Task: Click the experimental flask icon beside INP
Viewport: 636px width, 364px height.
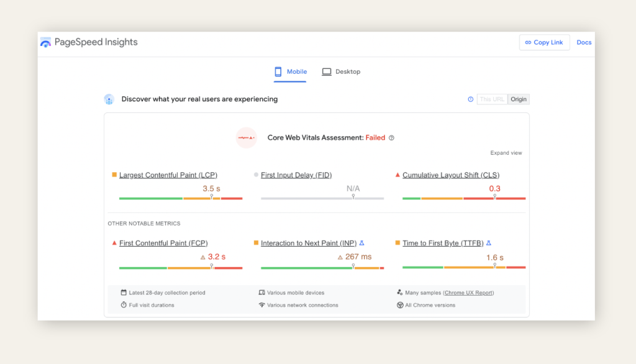Action: pyautogui.click(x=361, y=243)
